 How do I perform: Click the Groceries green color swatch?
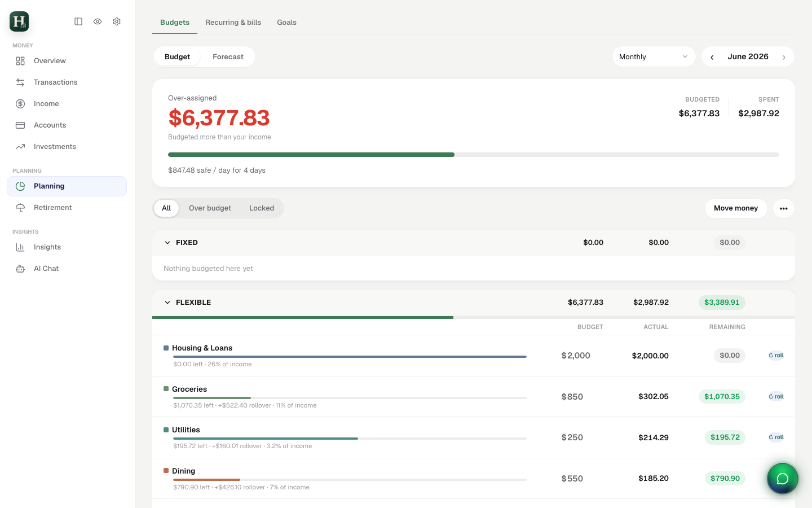pyautogui.click(x=166, y=389)
